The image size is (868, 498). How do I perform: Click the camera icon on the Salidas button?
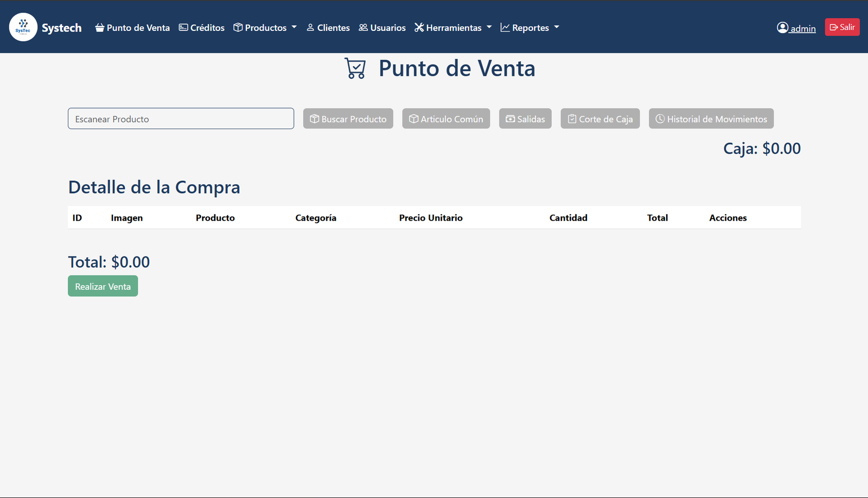510,118
